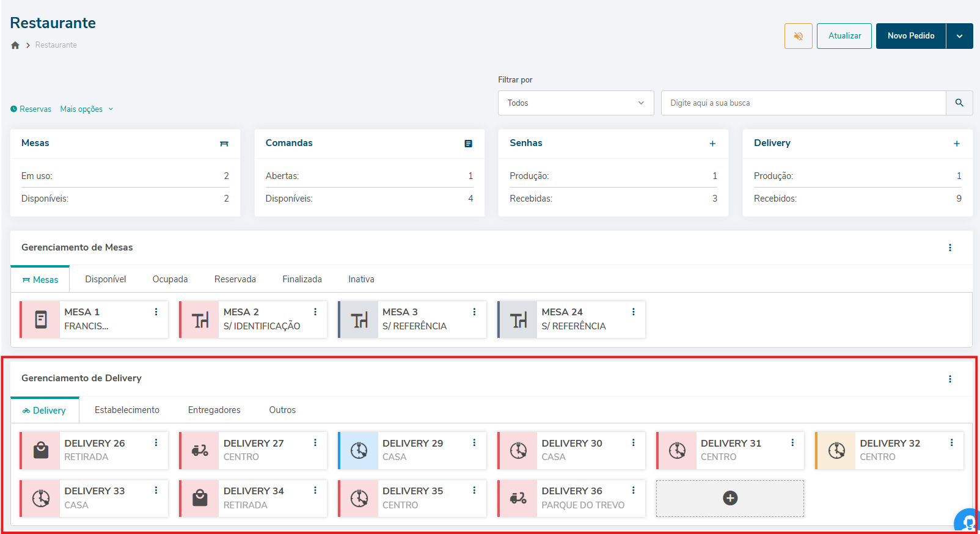The width and height of the screenshot is (980, 534).
Task: Open the Reservas link
Action: pos(31,109)
